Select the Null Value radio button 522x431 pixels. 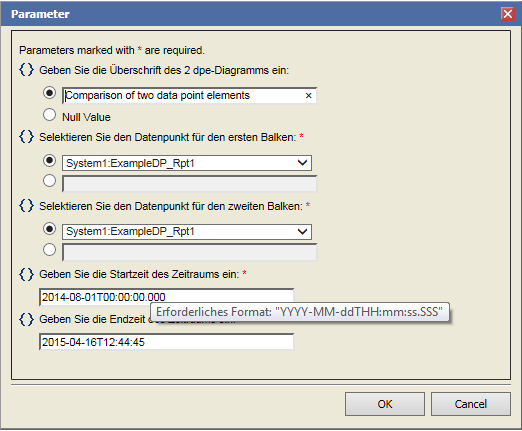point(49,115)
